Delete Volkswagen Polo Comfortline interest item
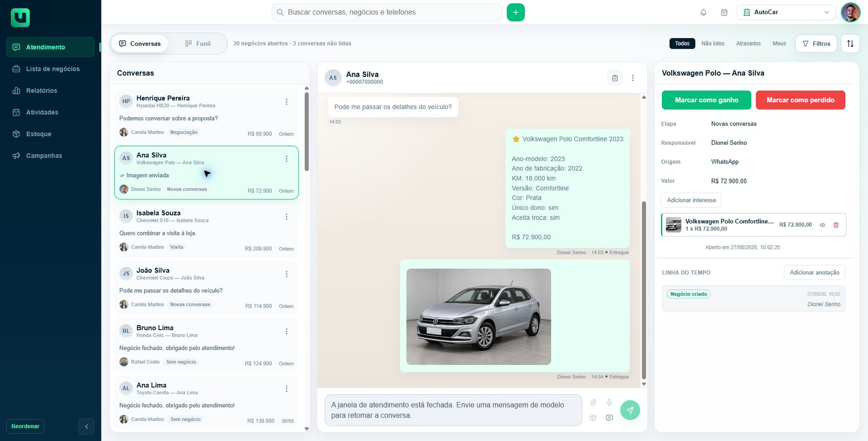The height and width of the screenshot is (441, 868). 836,225
